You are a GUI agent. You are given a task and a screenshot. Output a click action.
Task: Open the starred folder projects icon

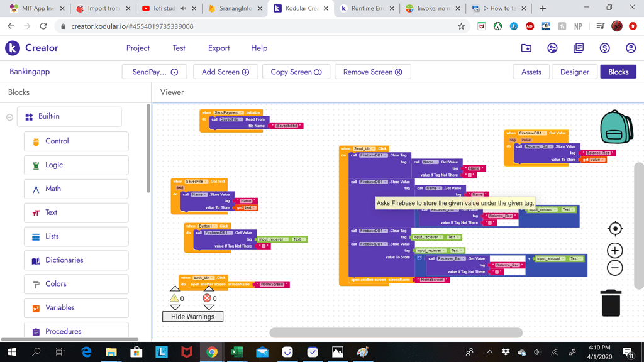point(526,48)
